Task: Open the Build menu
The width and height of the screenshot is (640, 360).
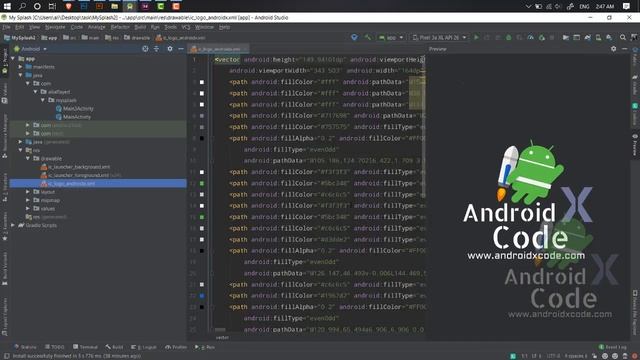Action: pyautogui.click(x=140, y=27)
